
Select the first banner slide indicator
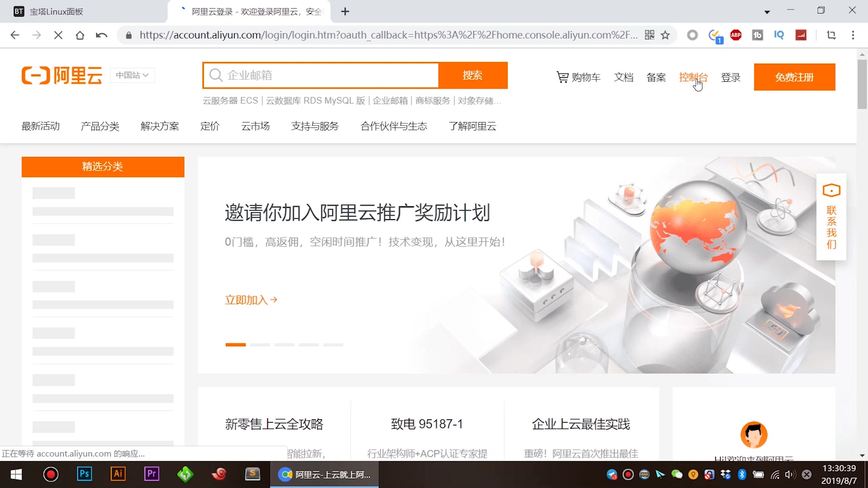click(x=236, y=345)
